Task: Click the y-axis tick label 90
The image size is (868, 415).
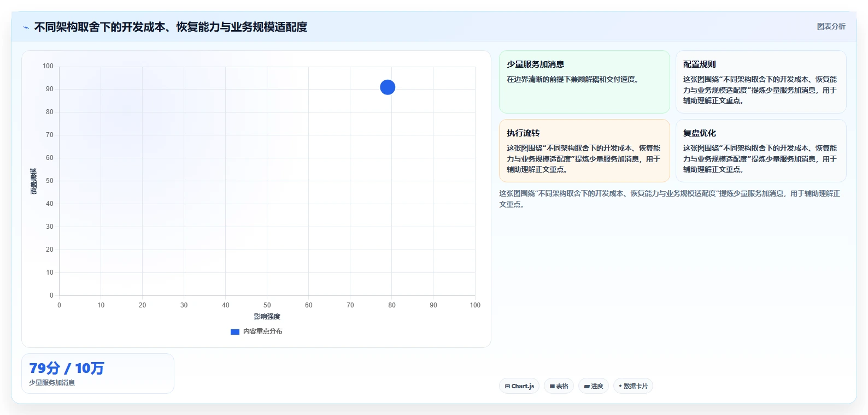Action: pos(50,89)
